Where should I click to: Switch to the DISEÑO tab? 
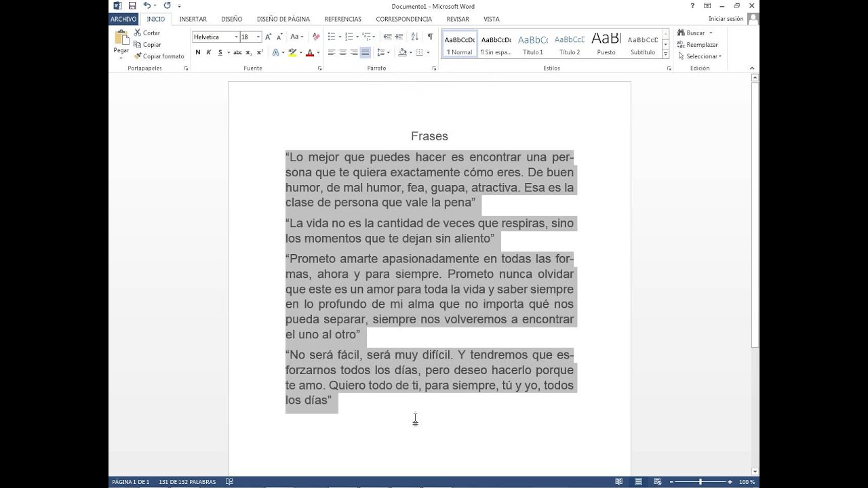point(231,19)
